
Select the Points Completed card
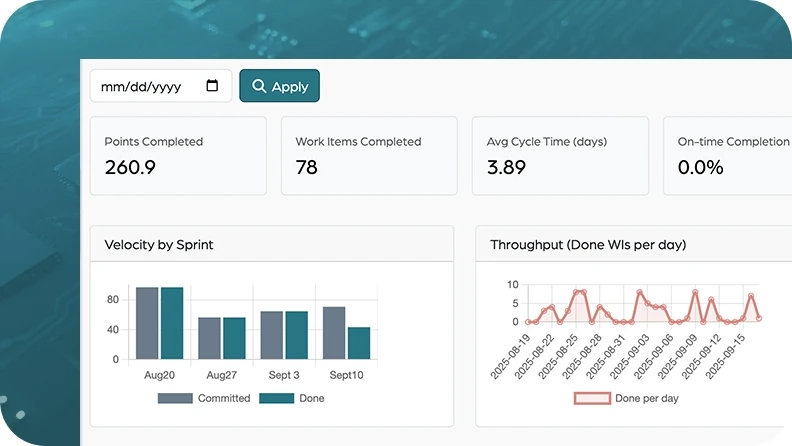(x=178, y=156)
